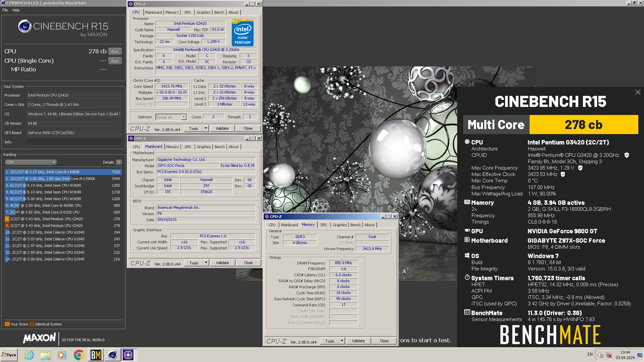Open About tab in the Memory CPU-Z window

369,225
